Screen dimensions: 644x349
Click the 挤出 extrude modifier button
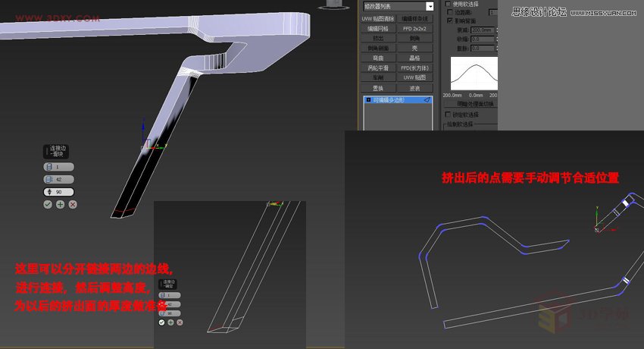(x=378, y=38)
